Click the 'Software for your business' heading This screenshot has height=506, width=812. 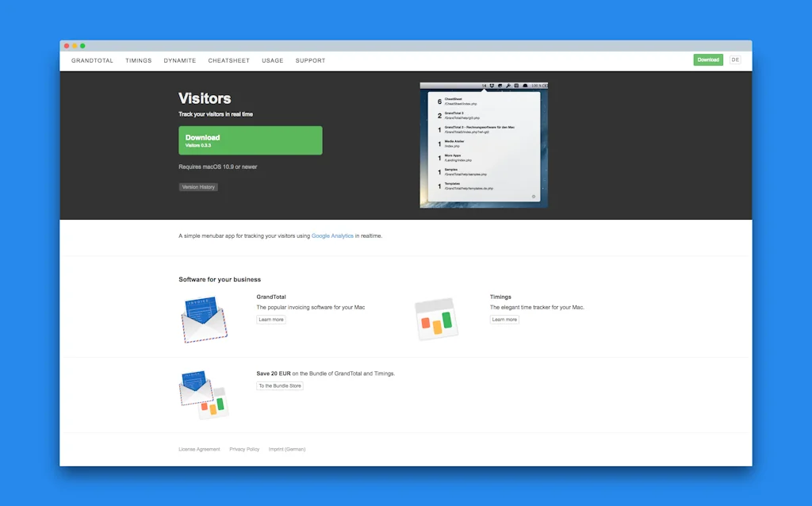click(220, 279)
